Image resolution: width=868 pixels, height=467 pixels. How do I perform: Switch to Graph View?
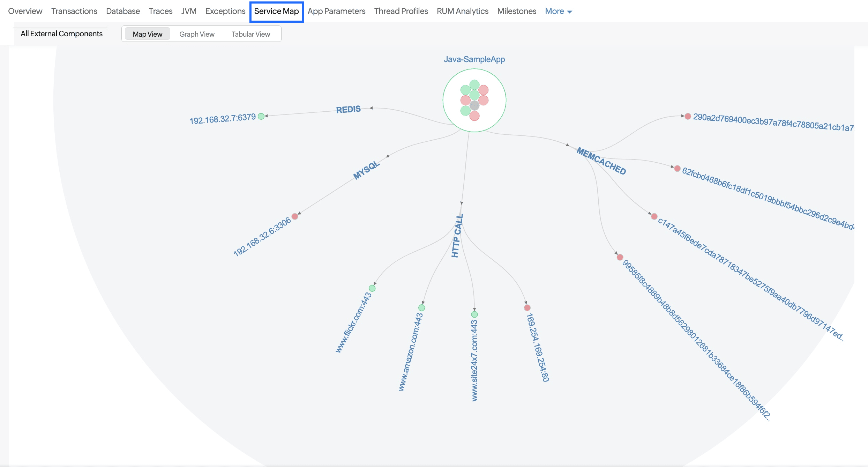tap(197, 34)
